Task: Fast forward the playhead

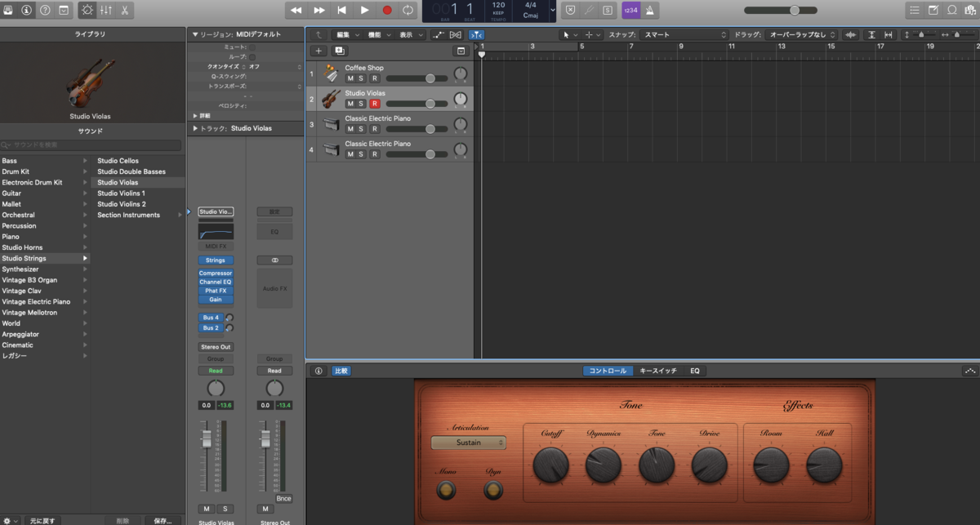Action: click(x=319, y=10)
